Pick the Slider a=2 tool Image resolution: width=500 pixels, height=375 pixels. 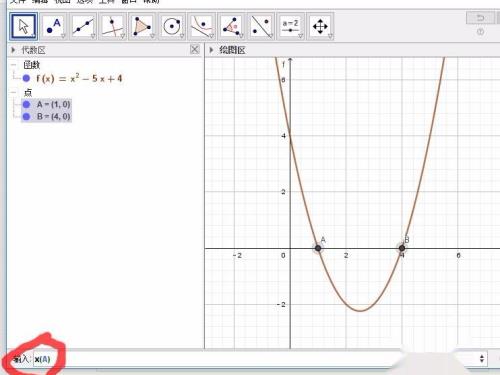(x=290, y=26)
